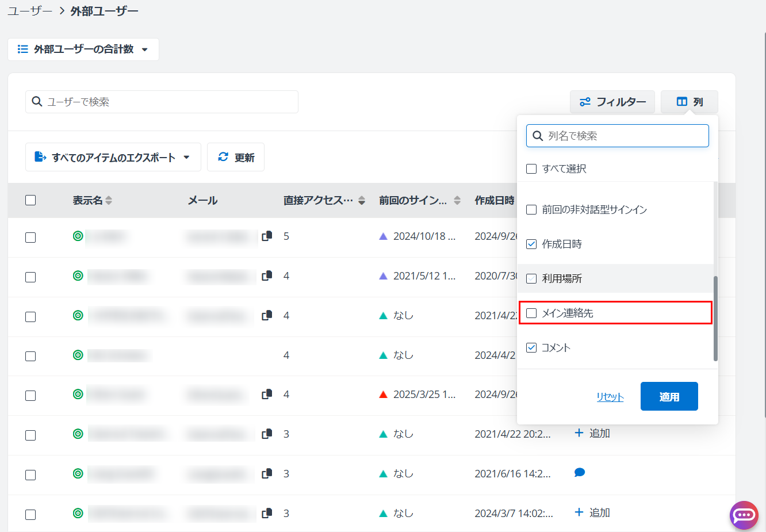766x532 pixels.
Task: Click the green status icon in the 2021/6/16 row
Action: tap(78, 473)
